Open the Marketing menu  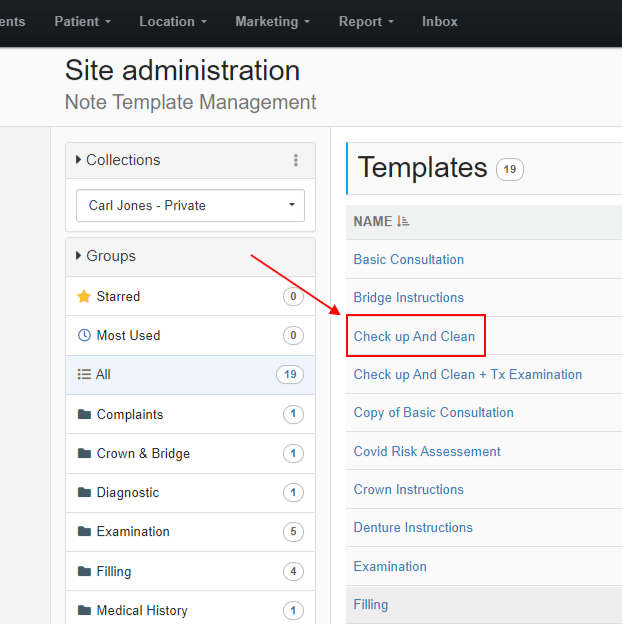coord(273,21)
